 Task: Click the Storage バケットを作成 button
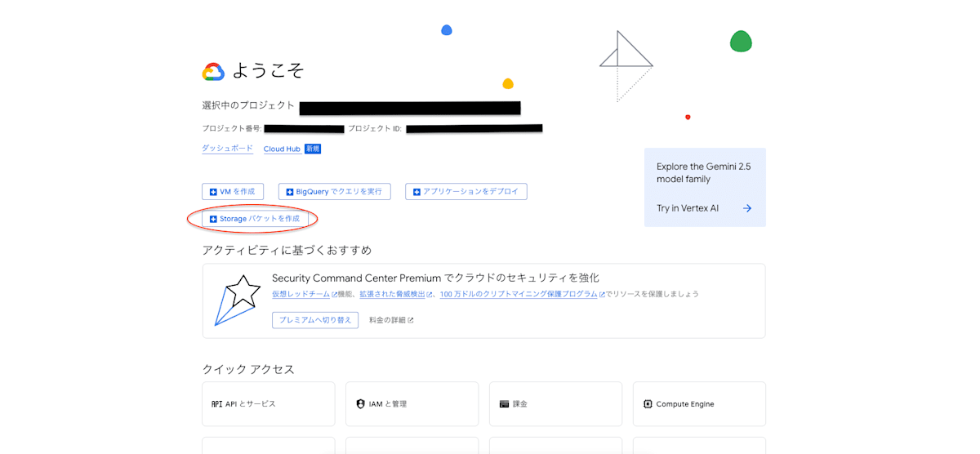point(255,219)
